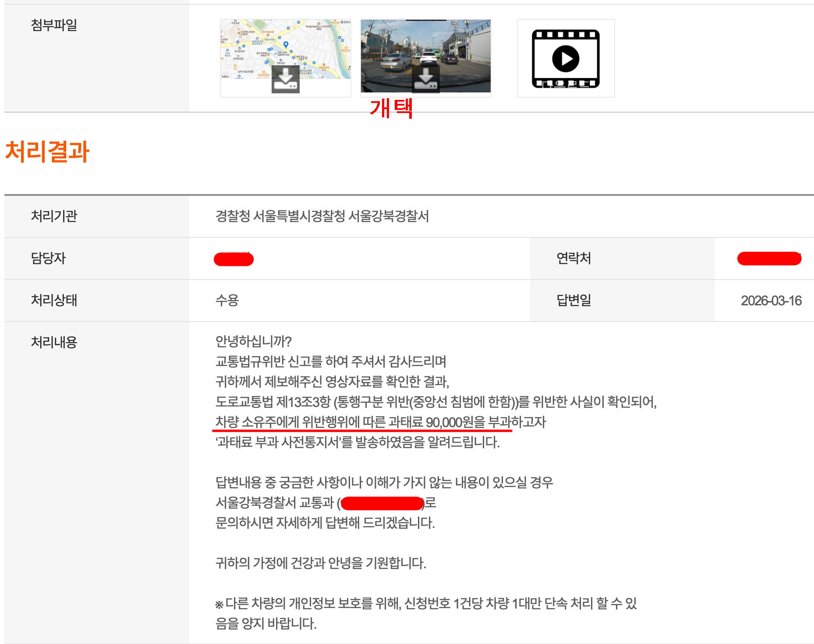Download the dashcam photo attachment

pos(426,79)
